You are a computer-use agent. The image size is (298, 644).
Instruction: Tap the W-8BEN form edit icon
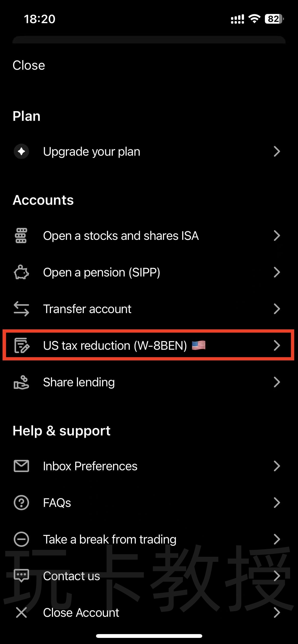coord(22,345)
